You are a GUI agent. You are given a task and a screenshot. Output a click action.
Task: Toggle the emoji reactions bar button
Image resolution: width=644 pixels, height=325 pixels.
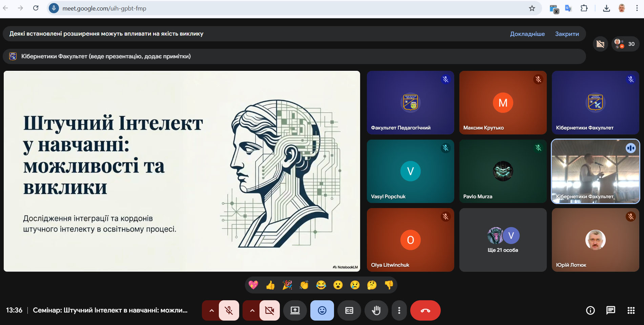(322, 310)
